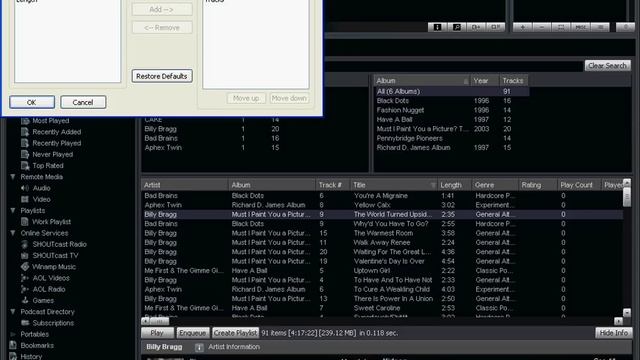Click the Title column sort arrow
The width and height of the screenshot is (640, 360).
coord(433,185)
